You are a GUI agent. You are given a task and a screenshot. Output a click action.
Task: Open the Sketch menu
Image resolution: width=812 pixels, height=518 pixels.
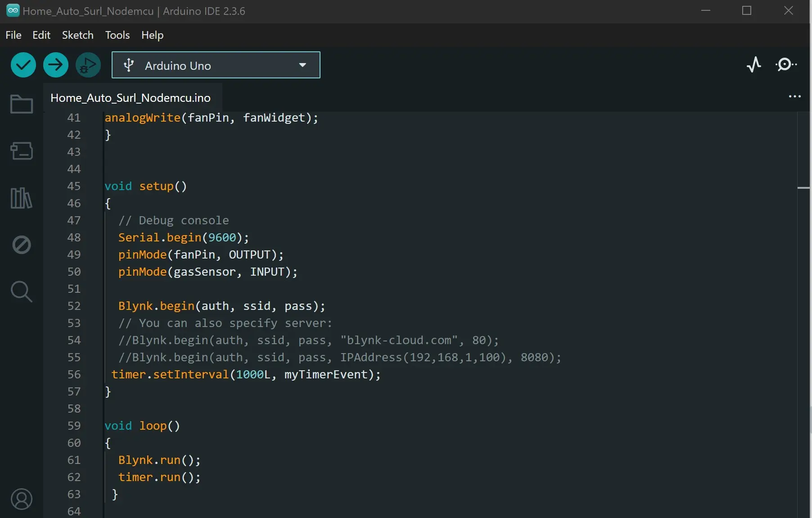click(78, 35)
